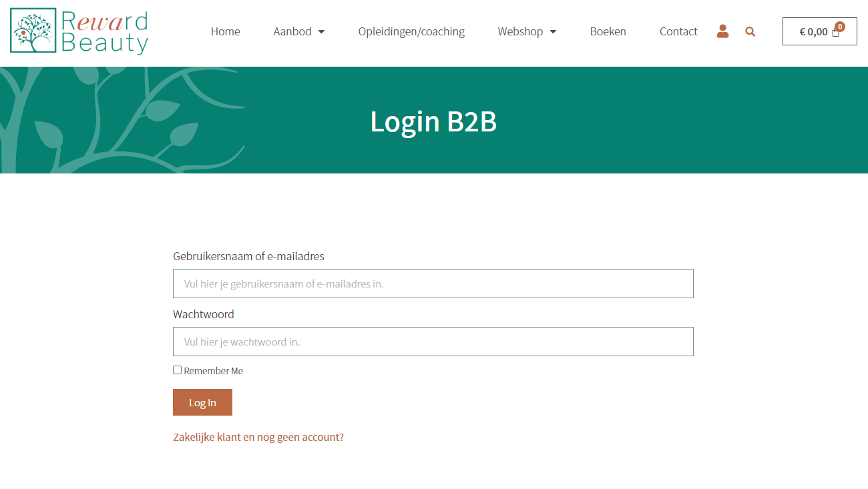Open the Opleidingen/coaching menu item

pyautogui.click(x=411, y=31)
